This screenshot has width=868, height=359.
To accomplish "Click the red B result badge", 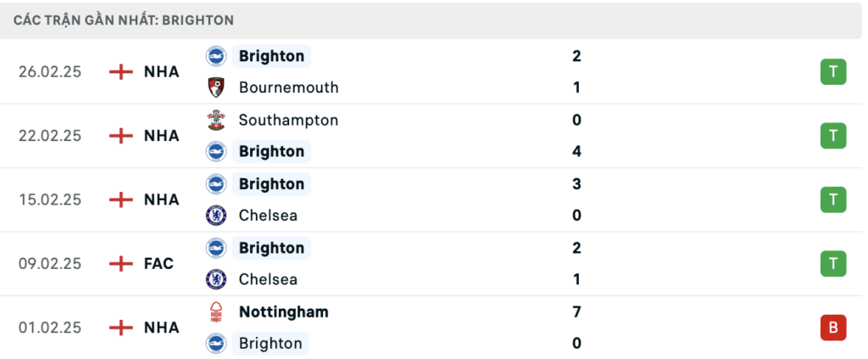I will pyautogui.click(x=833, y=328).
